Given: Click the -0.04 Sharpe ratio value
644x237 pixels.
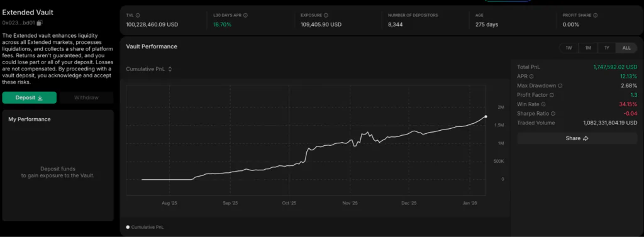Looking at the screenshot, I should pyautogui.click(x=631, y=114).
